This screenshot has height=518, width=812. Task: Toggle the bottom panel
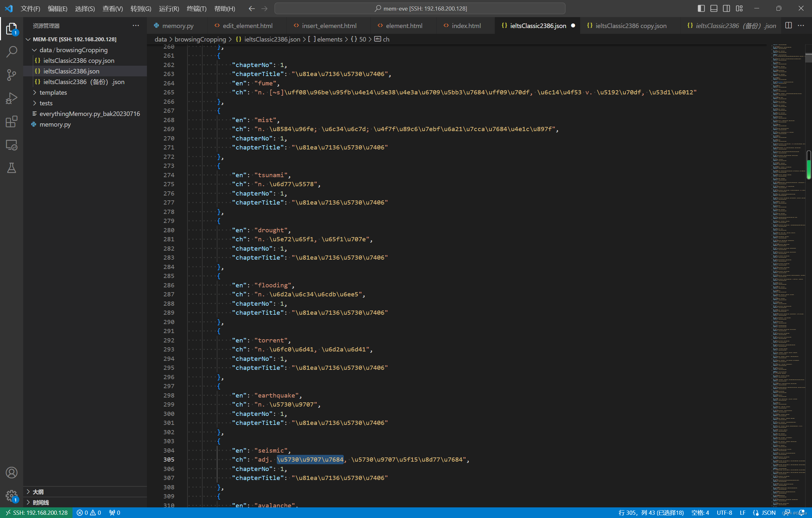coord(714,8)
